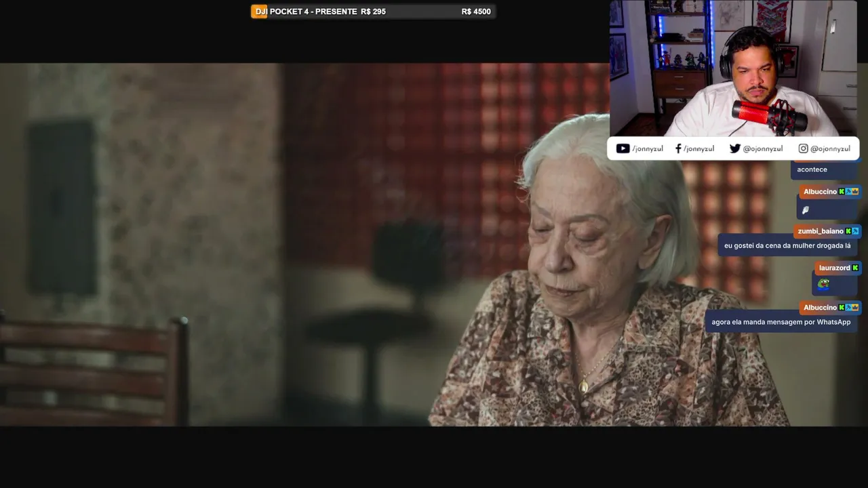Click message "eu gostei da cena da mulher drogada lá"
Image resolution: width=868 pixels, height=488 pixels.
tap(787, 246)
